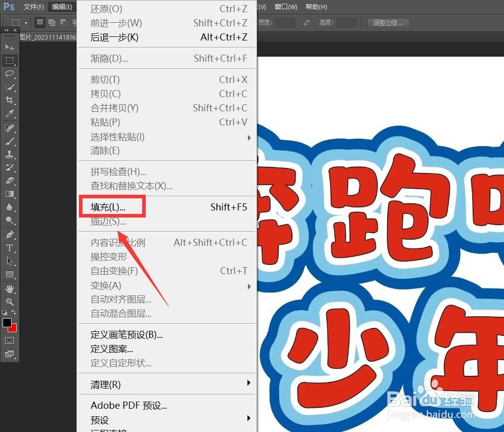Expand the Paste Special submenu
The height and width of the screenshot is (432, 504).
point(167,137)
